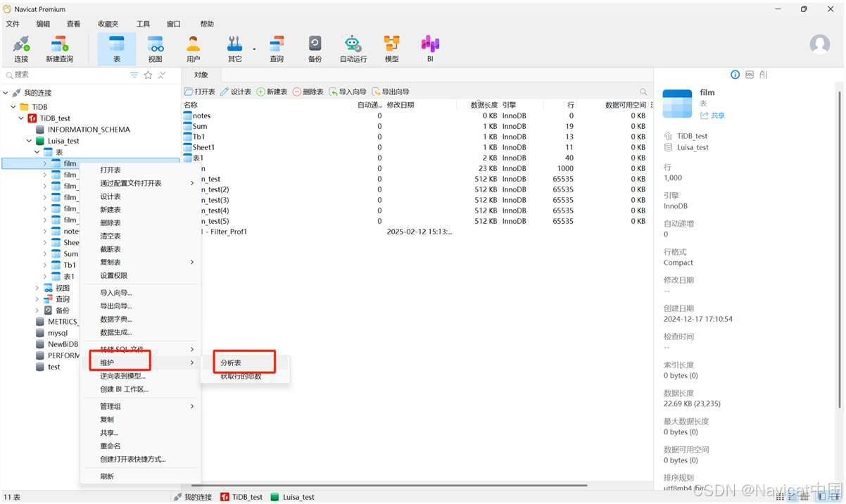Click 打开表 in the object toolbar
Viewport: 846px width, 504px height.
point(200,92)
